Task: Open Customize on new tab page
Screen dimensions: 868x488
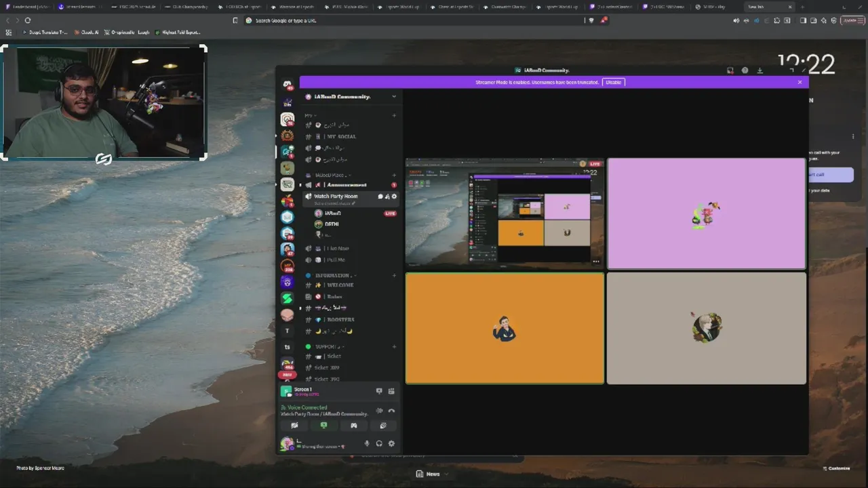Action: click(836, 468)
